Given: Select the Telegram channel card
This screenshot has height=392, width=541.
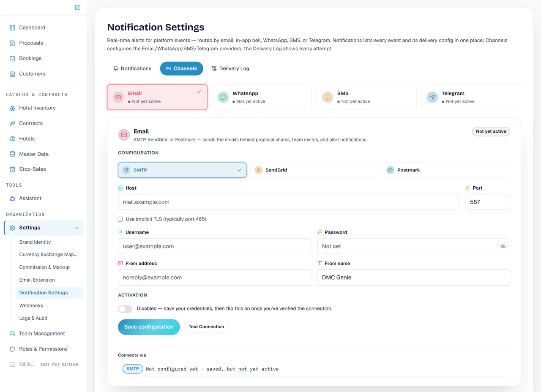Looking at the screenshot, I should 471,97.
